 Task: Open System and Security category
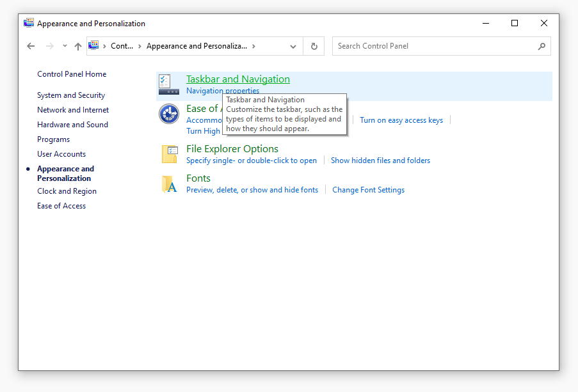71,95
